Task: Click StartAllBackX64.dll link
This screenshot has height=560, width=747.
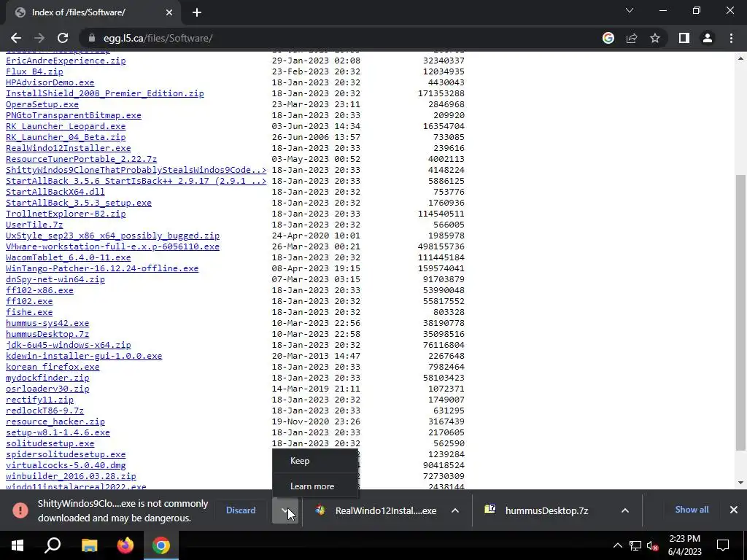Action: coord(55,192)
